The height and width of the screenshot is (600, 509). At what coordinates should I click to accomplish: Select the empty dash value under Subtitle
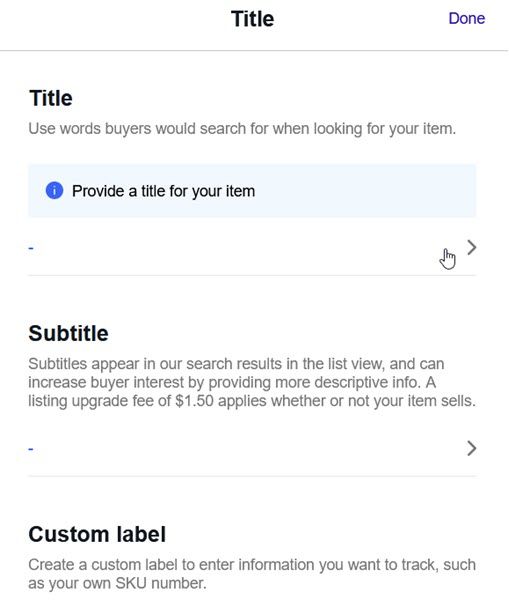point(31,448)
